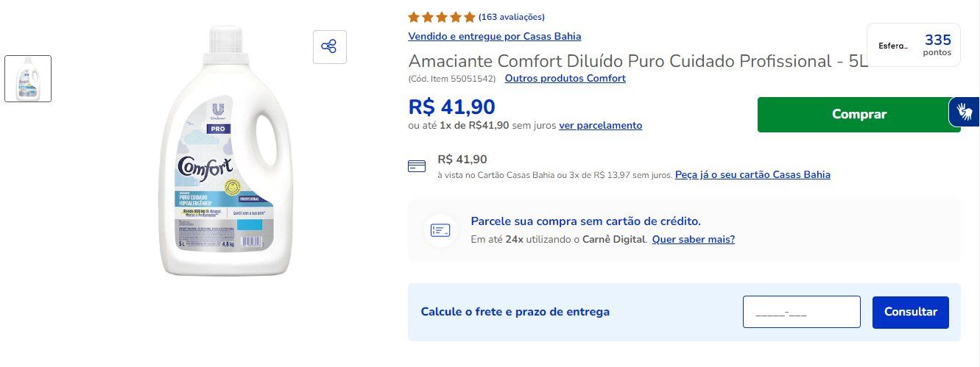
Task: Open the Esfera 335 pontos badge
Action: (914, 45)
